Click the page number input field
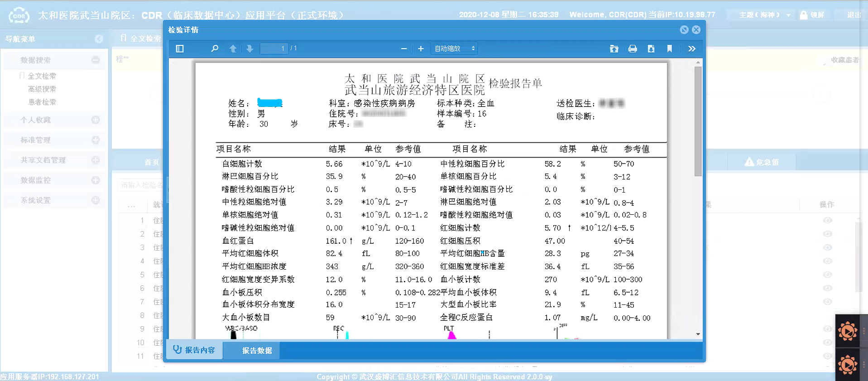 pos(274,48)
